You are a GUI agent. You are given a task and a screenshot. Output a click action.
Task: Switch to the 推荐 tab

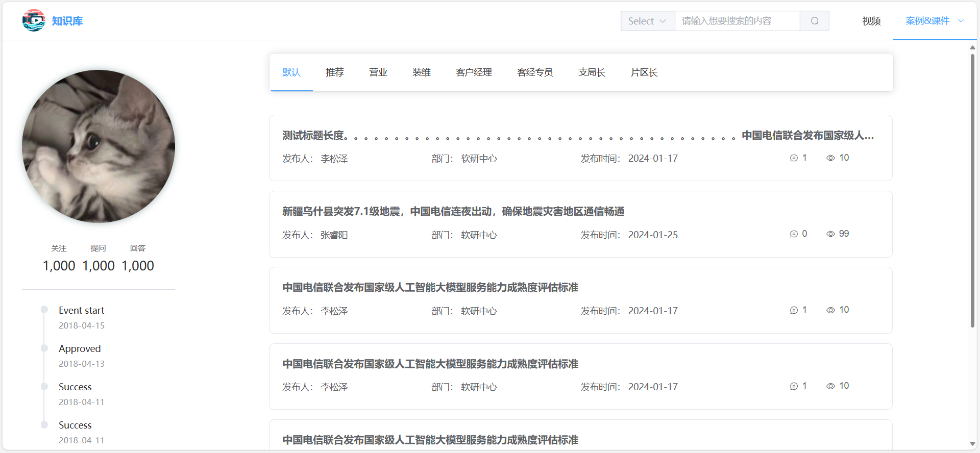click(x=335, y=72)
